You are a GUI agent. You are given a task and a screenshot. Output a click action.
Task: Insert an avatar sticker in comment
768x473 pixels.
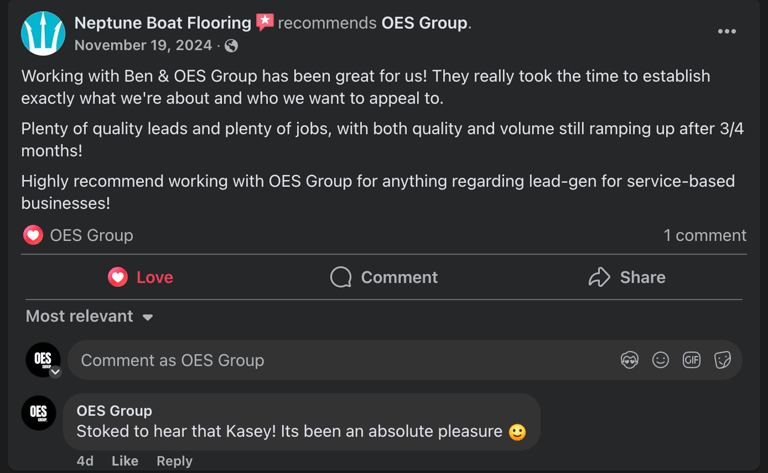(629, 360)
